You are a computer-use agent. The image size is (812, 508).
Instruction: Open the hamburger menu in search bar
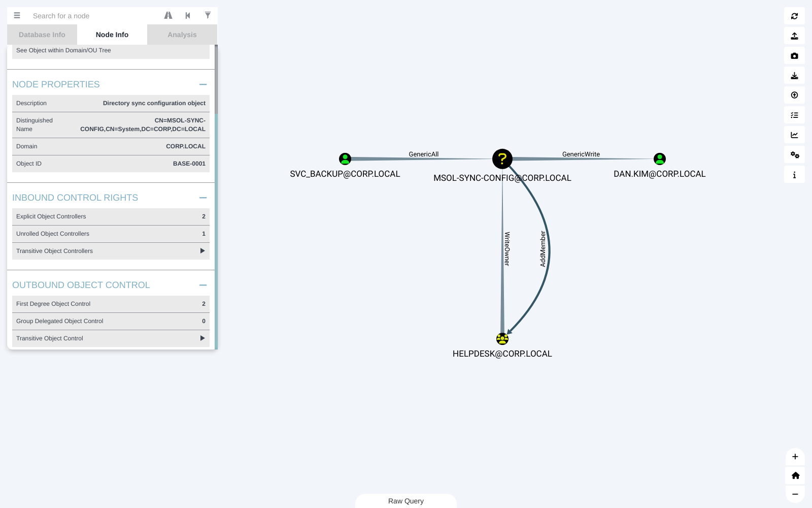17,16
